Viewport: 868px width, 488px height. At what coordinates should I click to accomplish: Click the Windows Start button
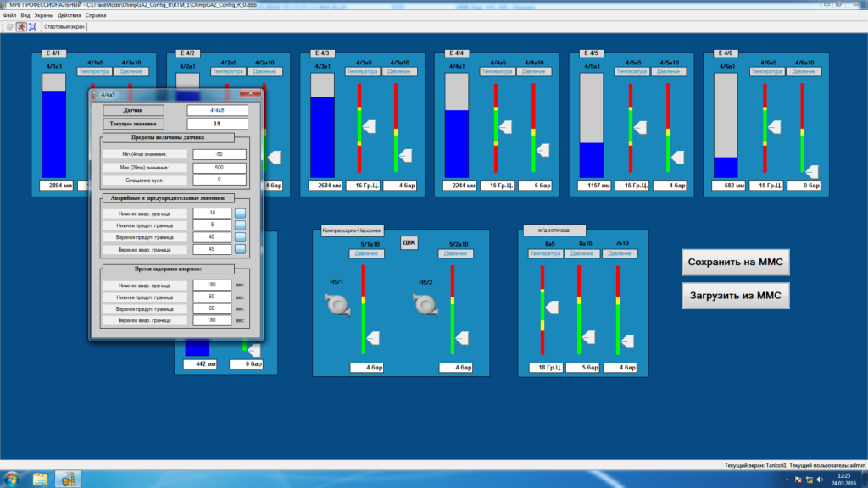click(x=12, y=479)
